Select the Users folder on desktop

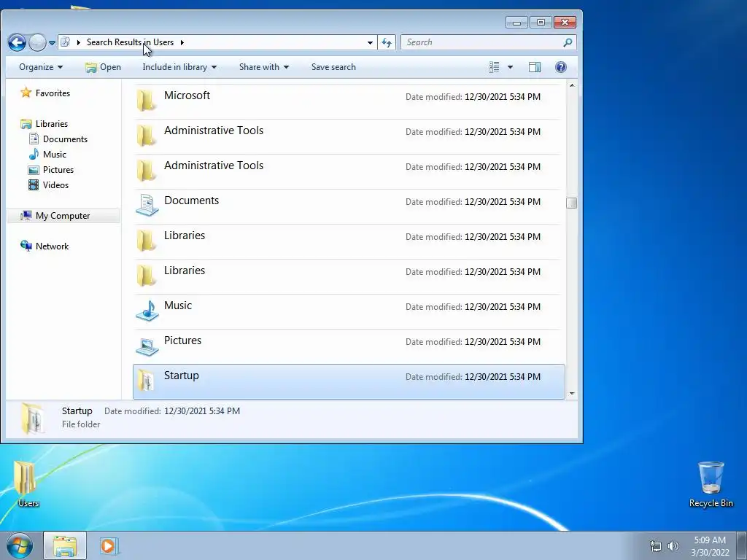[x=27, y=483]
